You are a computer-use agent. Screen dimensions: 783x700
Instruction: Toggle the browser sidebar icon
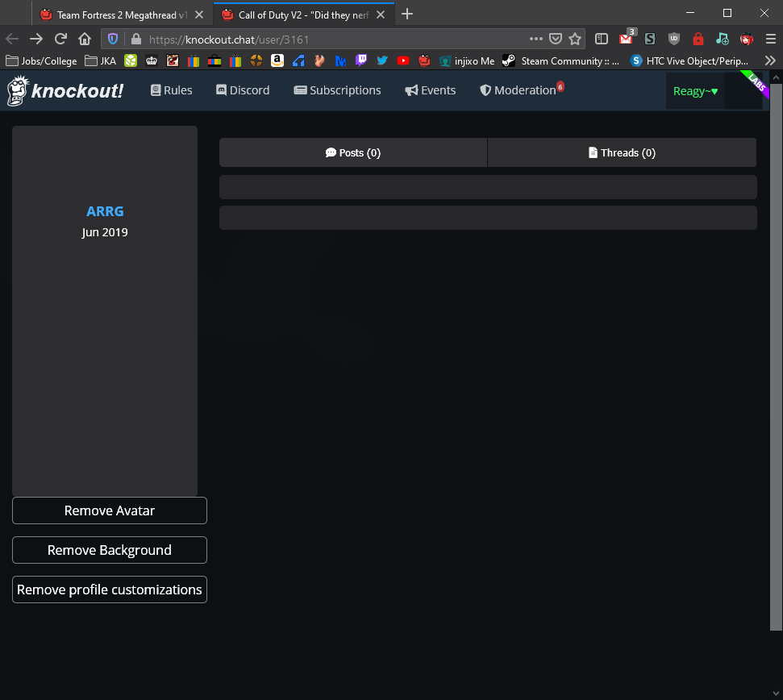click(602, 39)
